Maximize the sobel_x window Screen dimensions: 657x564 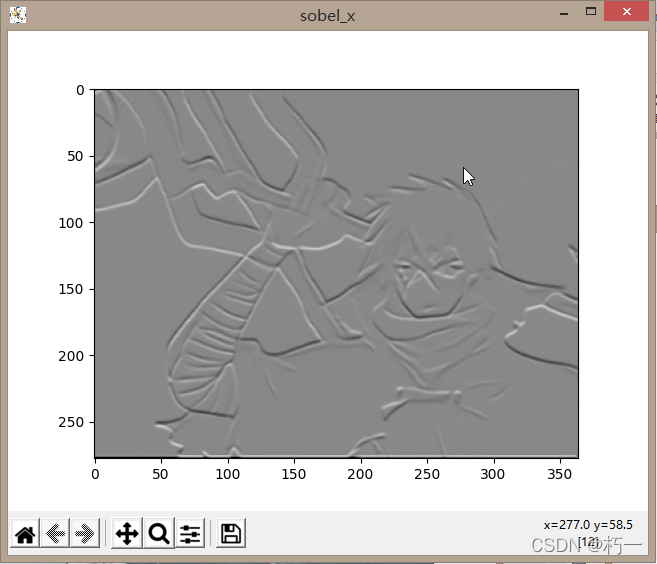[x=591, y=11]
